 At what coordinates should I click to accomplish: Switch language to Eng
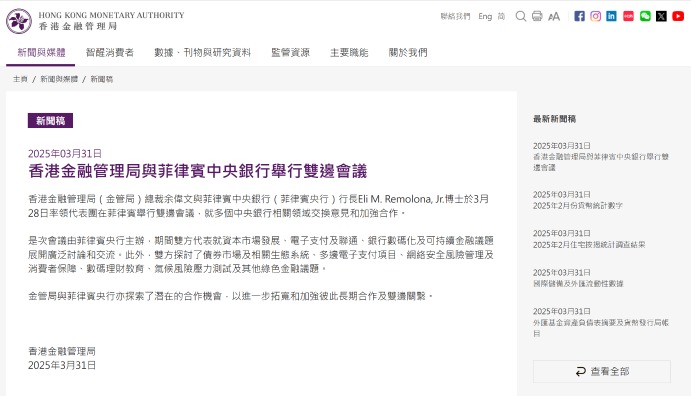(485, 16)
